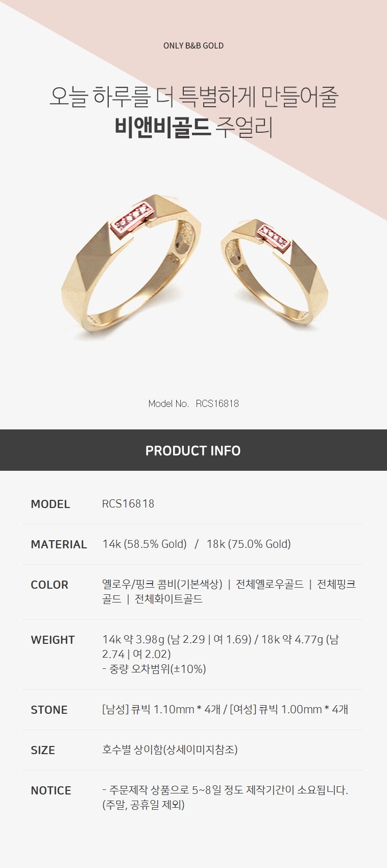Select the COLOR row label

pyautogui.click(x=49, y=585)
